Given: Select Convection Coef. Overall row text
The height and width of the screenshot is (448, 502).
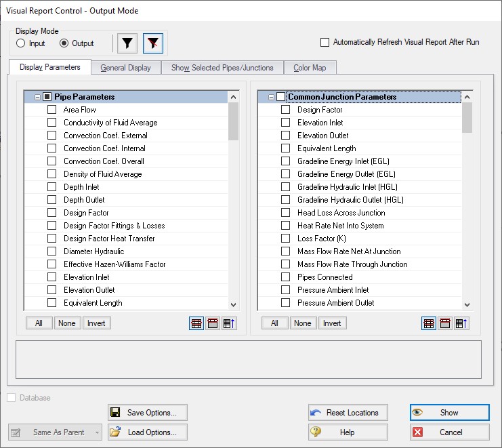Looking at the screenshot, I should (104, 161).
